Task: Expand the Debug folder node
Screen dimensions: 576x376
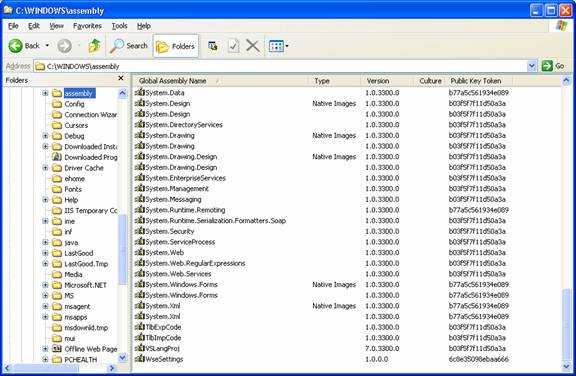Action: pos(45,136)
